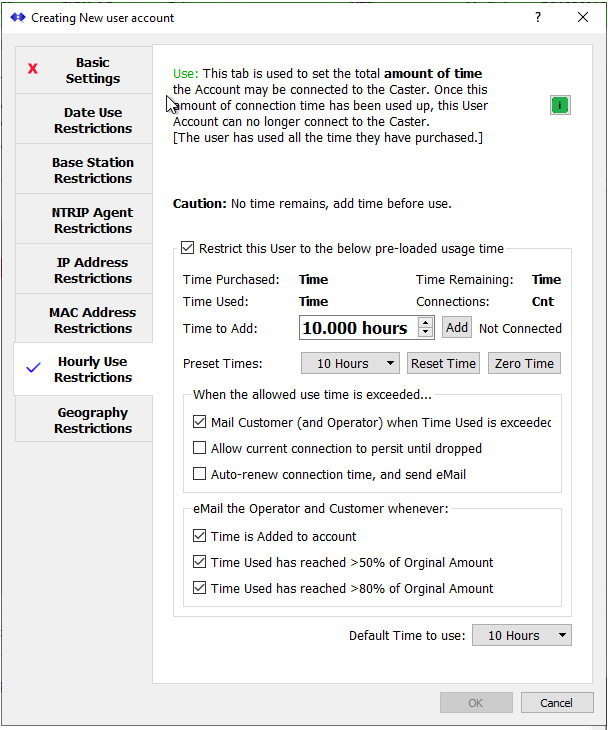Uncheck Time is Added to account
Image resolution: width=608 pixels, height=730 pixels.
click(x=200, y=537)
